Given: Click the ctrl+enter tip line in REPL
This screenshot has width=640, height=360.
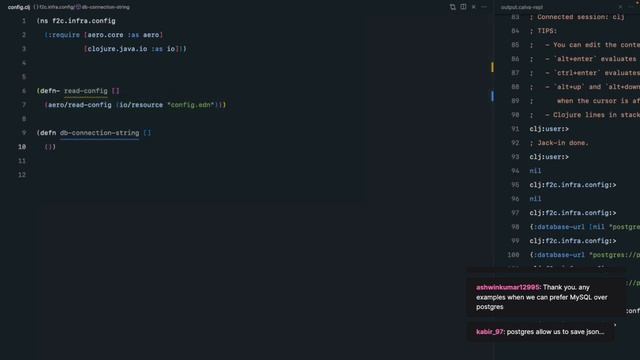Looking at the screenshot, I should point(584,73).
